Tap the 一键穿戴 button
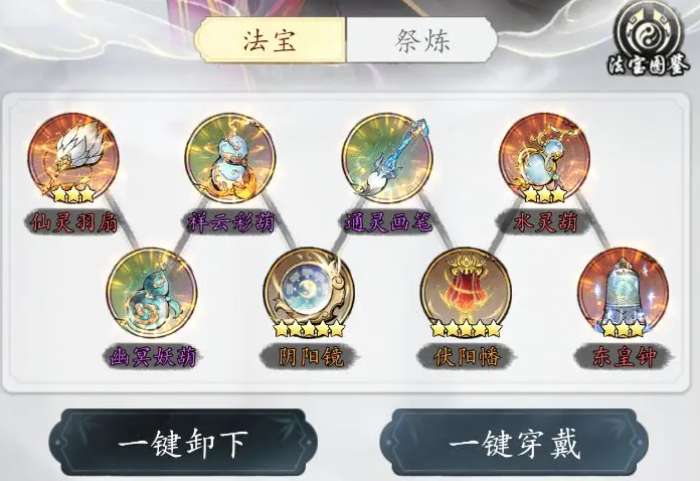This screenshot has width=700, height=481. 513,442
